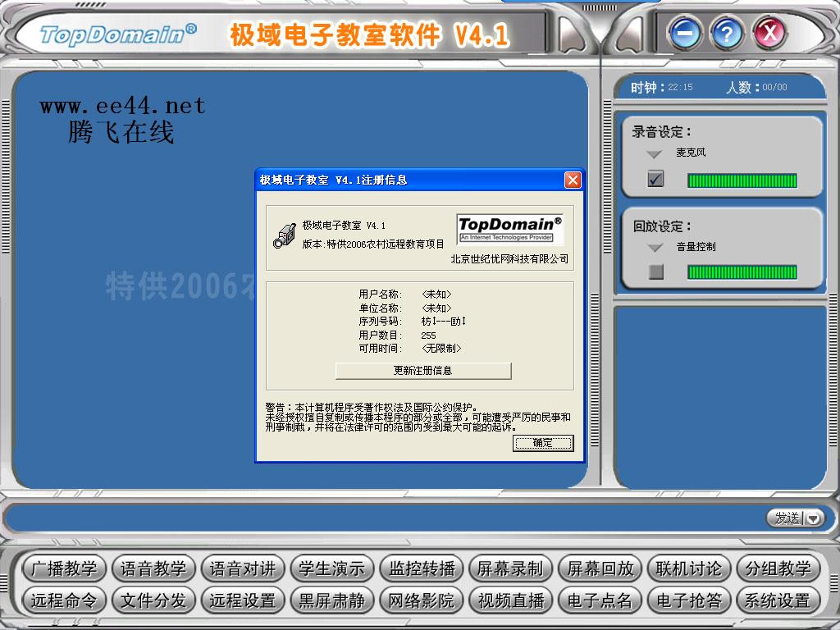Launch the 网络影院 network cinema
Image resolution: width=840 pixels, height=630 pixels.
click(422, 600)
